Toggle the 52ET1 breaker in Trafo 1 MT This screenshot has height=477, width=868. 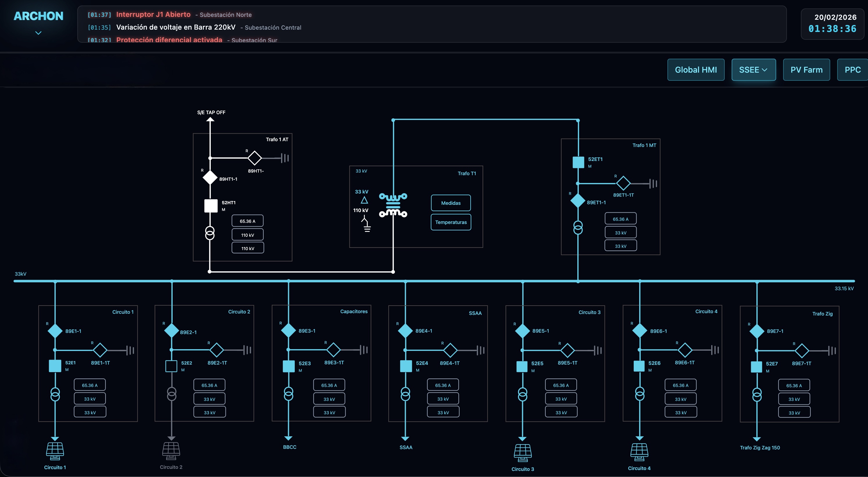(578, 162)
